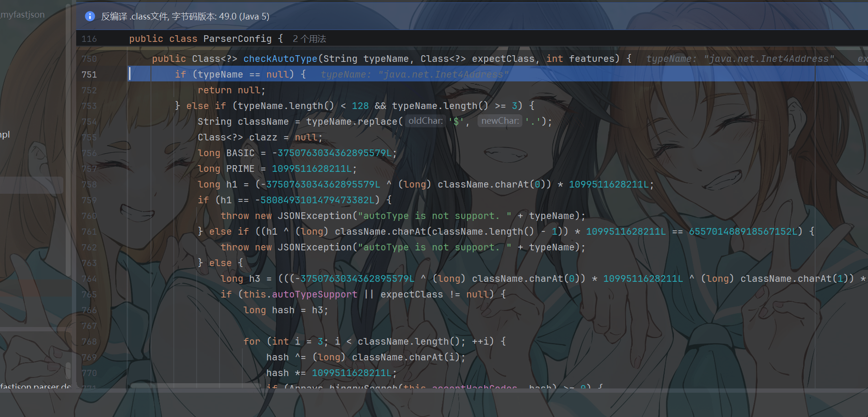Click JSONException on line 762
The height and width of the screenshot is (417, 868).
[315, 248]
